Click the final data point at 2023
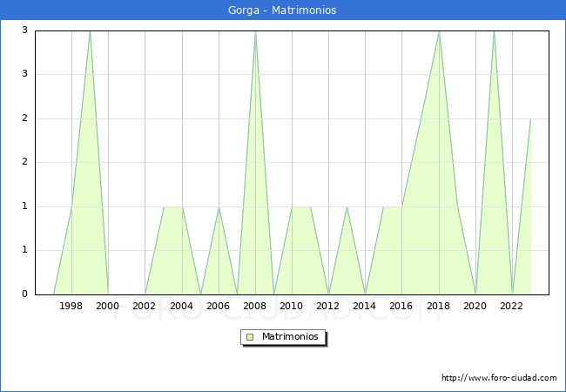The width and height of the screenshot is (566, 392). point(530,119)
